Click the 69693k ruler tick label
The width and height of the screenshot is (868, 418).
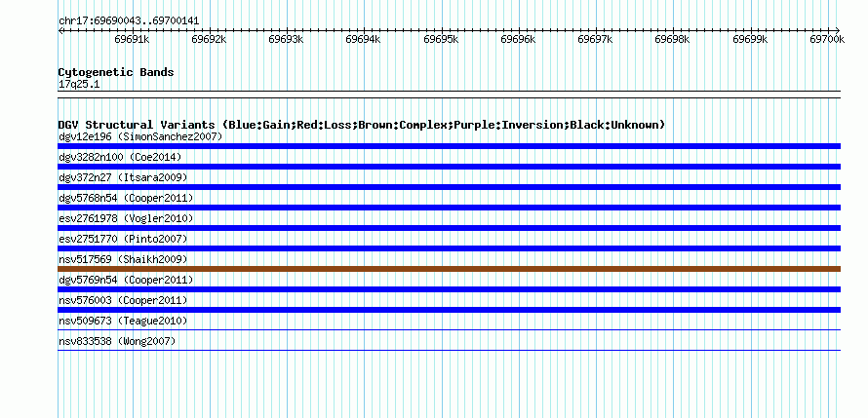[x=286, y=39]
